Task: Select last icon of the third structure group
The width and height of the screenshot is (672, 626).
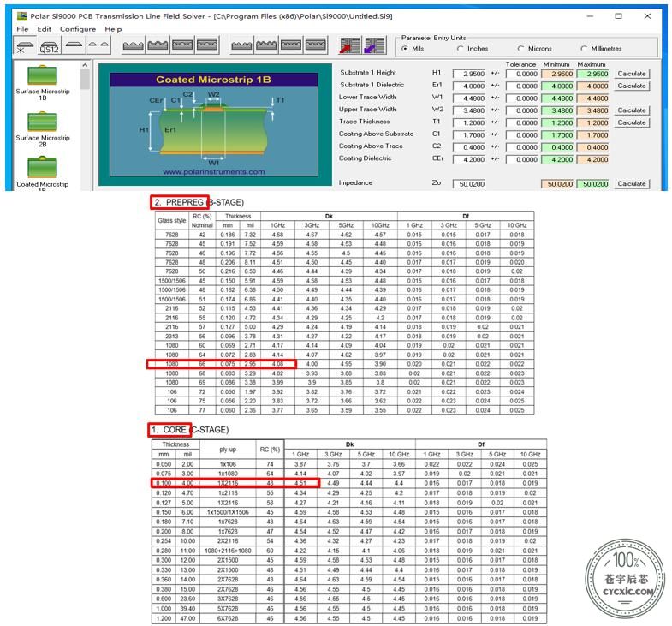Action: [315, 45]
